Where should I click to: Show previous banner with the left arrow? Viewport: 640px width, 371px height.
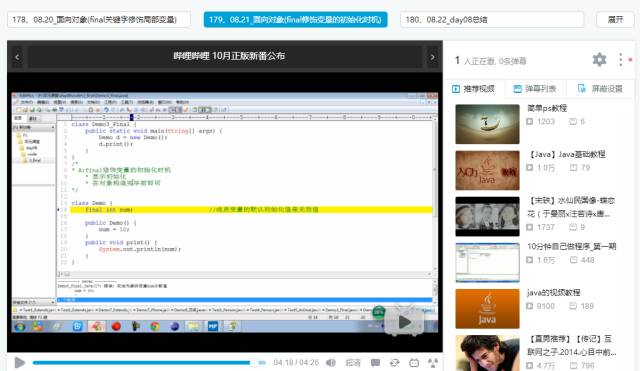coord(17,57)
